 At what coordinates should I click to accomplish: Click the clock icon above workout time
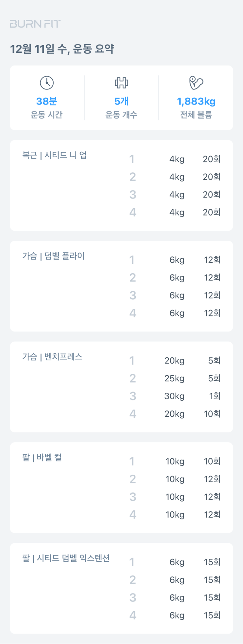coord(47,83)
